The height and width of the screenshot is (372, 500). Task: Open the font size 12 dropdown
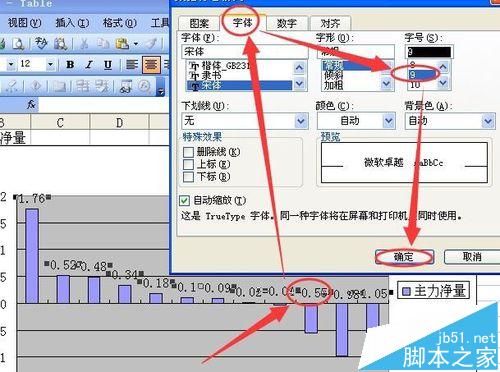pos(50,64)
